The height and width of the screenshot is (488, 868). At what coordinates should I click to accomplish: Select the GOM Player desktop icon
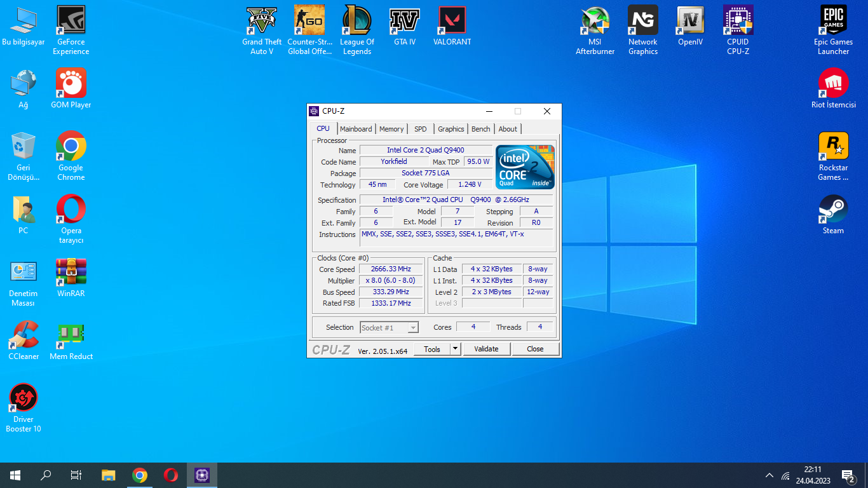coord(71,88)
